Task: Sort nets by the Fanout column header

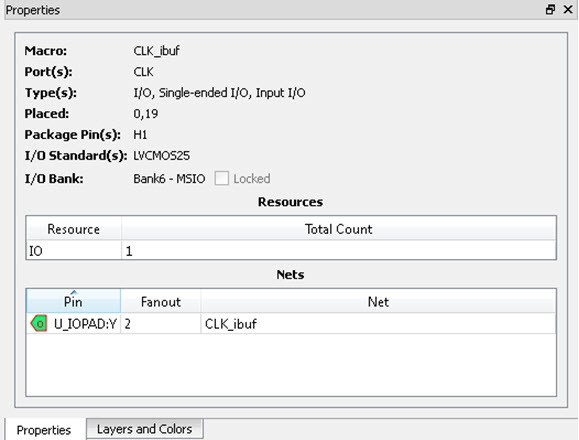Action: coord(161,301)
